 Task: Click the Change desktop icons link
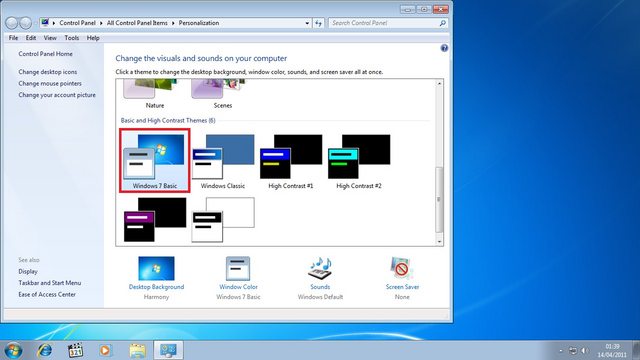(x=48, y=72)
